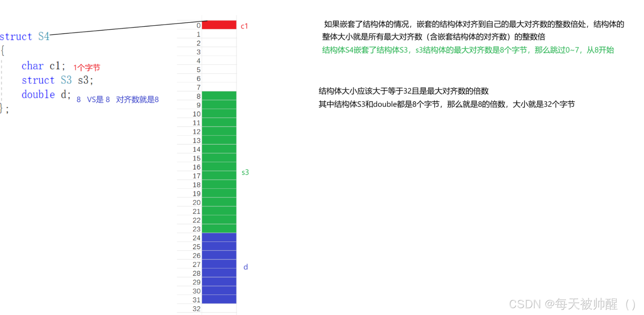Viewport: 644px width, 315px height.
Task: Select the s3 label next to the grid
Action: (x=245, y=172)
